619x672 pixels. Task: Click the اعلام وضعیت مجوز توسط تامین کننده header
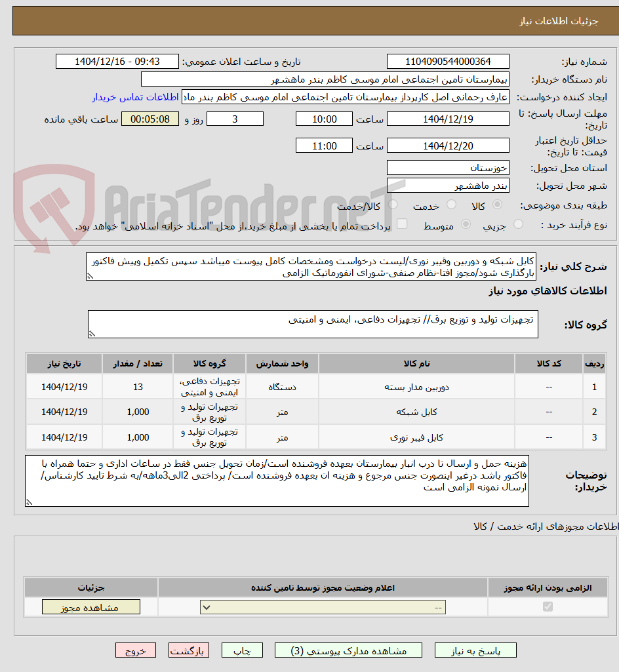coord(323,587)
